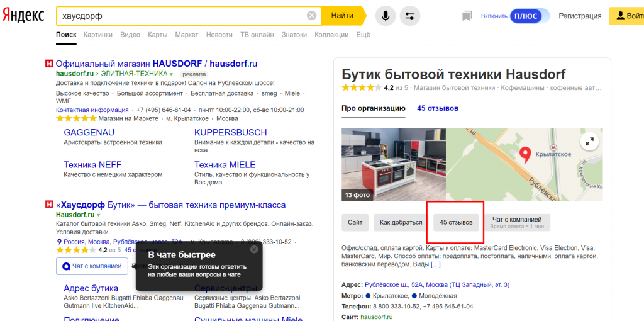This screenshot has height=321, width=644.
Task: Start voice search with microphone icon
Action: point(386,16)
